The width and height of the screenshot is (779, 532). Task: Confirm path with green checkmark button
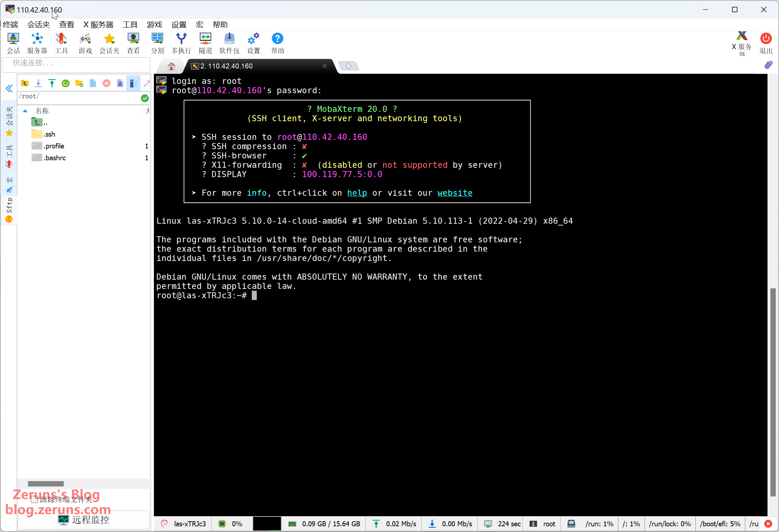tap(145, 98)
